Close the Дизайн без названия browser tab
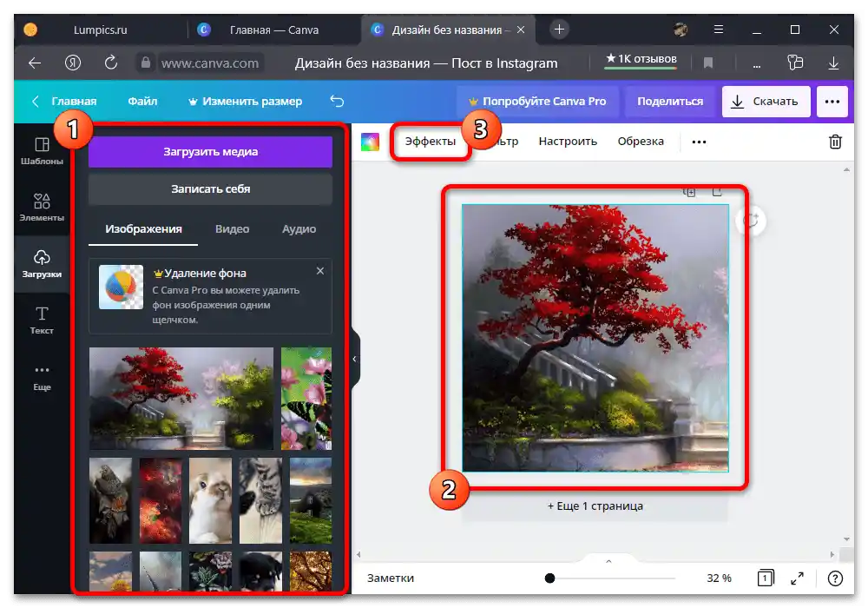The image size is (868, 608). pos(520,30)
